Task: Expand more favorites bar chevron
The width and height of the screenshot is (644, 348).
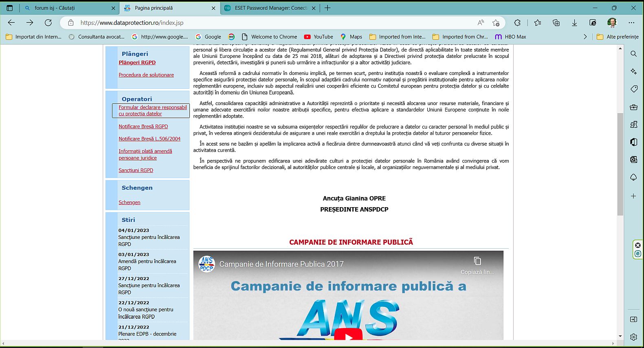Action: (585, 37)
